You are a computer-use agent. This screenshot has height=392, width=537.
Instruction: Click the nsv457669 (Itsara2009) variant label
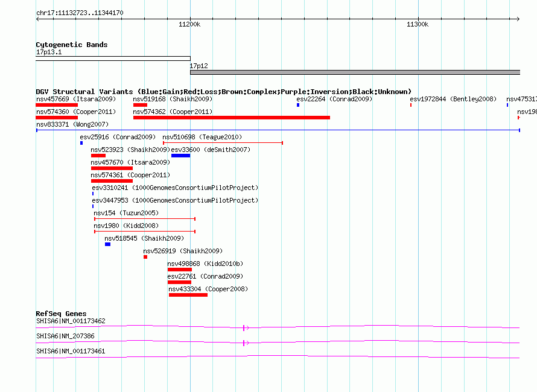[76, 99]
